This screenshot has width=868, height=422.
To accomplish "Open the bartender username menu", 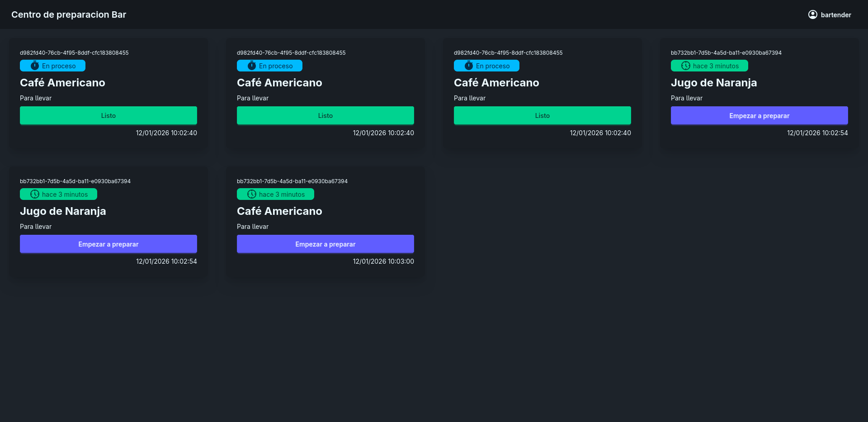I will tap(835, 15).
